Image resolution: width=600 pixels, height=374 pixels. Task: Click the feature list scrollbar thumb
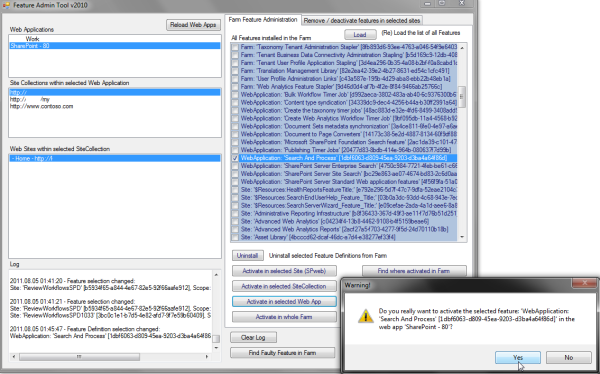coord(462,97)
